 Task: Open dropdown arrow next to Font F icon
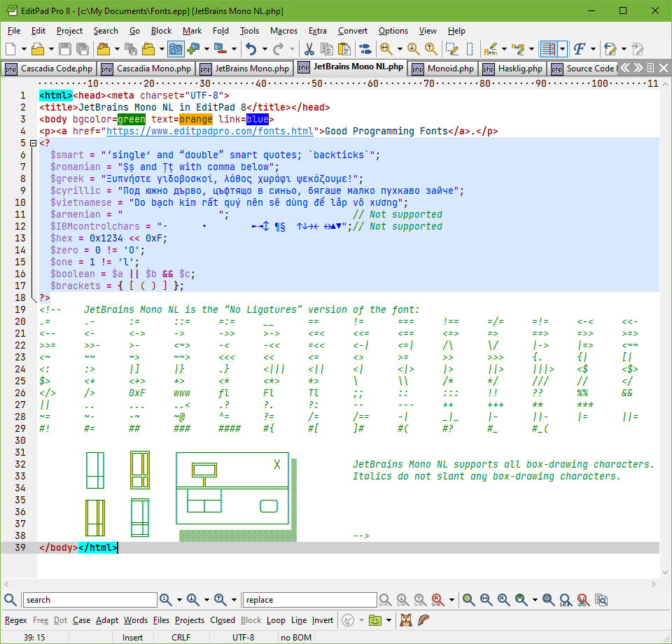(593, 49)
